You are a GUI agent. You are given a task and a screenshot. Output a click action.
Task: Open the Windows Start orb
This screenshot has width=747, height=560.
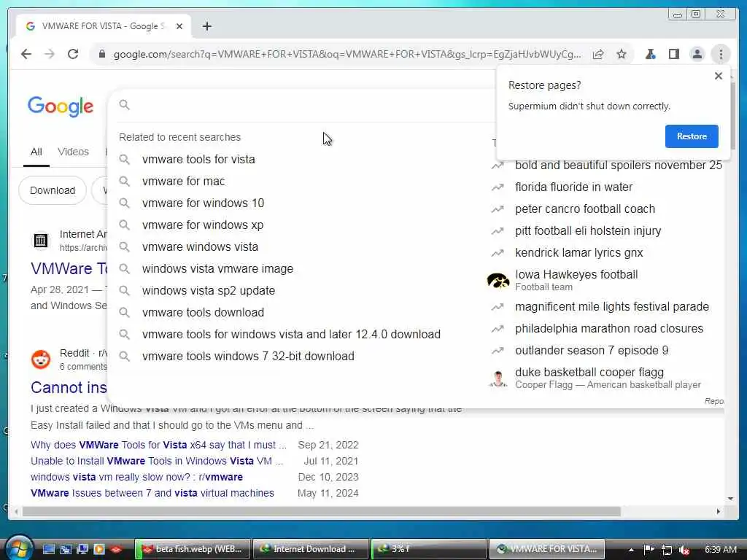click(19, 548)
